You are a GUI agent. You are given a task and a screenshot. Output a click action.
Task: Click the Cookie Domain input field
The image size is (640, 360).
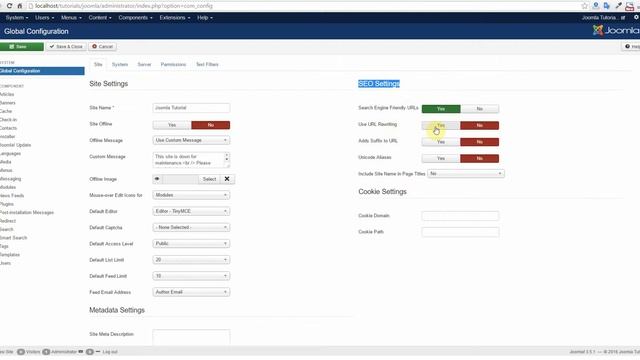pyautogui.click(x=460, y=216)
